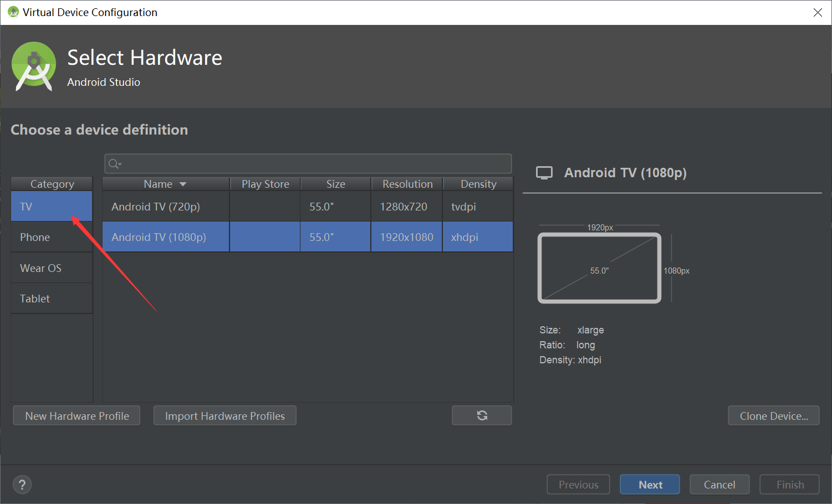Click the refresh device list icon button
Image resolution: width=832 pixels, height=504 pixels.
click(482, 415)
